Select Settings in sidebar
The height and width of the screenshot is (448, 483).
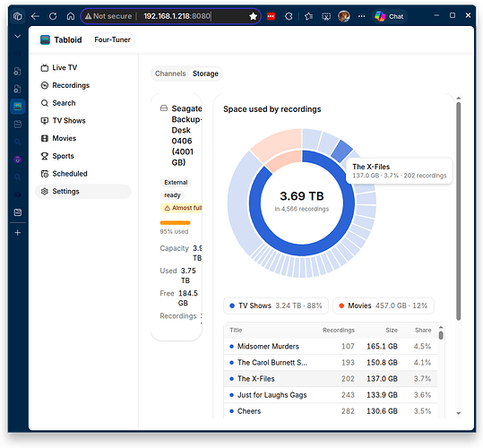(83, 191)
